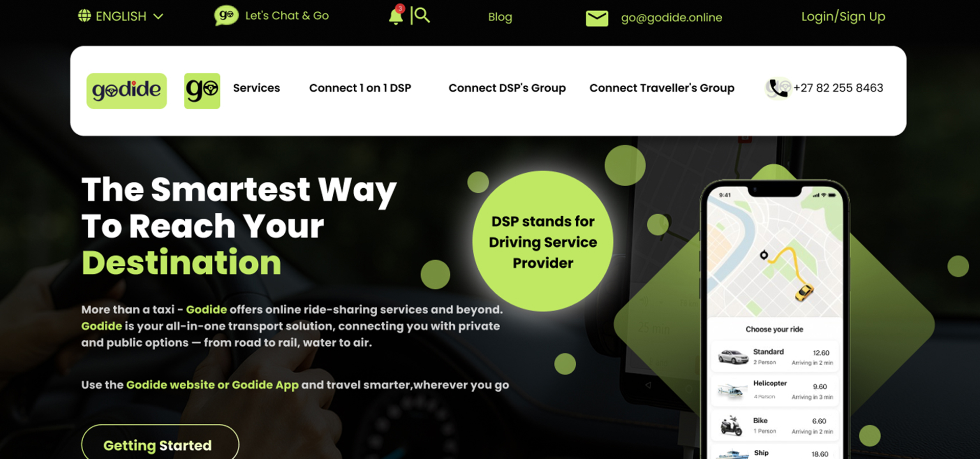Click the godide logo
The width and height of the screenshot is (980, 459).
tap(127, 91)
